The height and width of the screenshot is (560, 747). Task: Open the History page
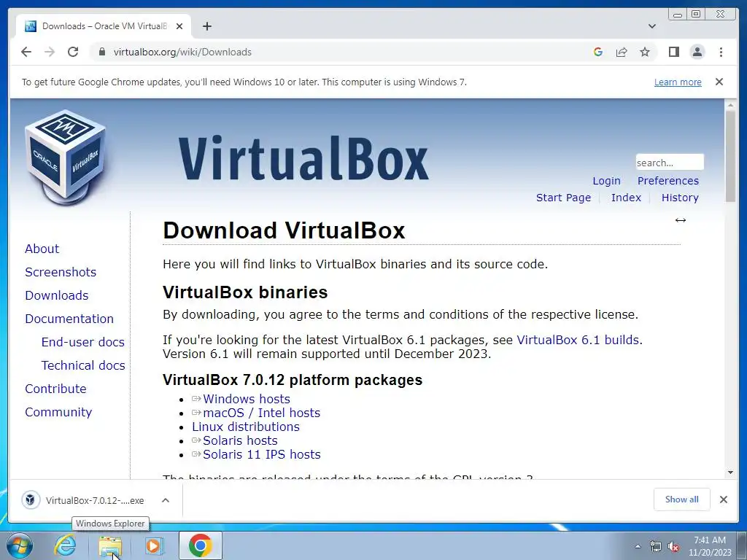[x=680, y=198]
